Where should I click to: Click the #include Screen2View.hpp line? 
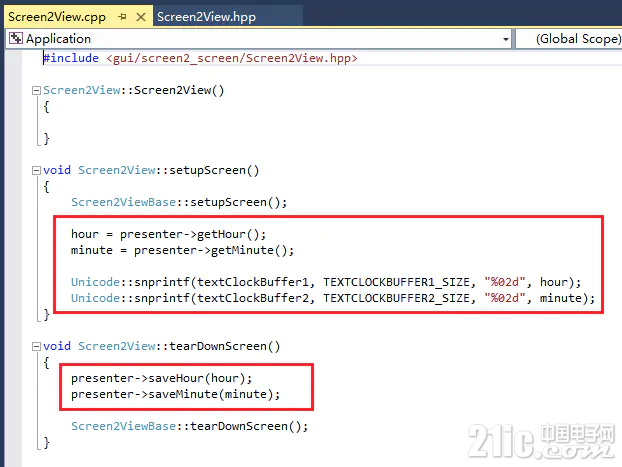tap(200, 58)
